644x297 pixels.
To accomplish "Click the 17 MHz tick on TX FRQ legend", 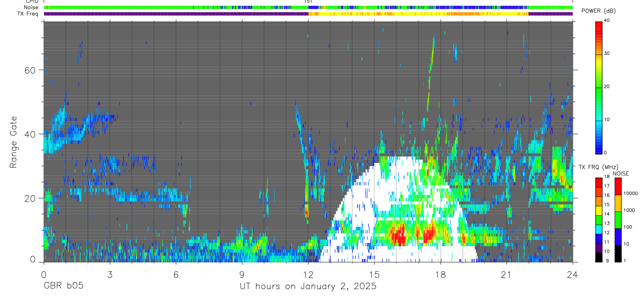I will tap(607, 186).
